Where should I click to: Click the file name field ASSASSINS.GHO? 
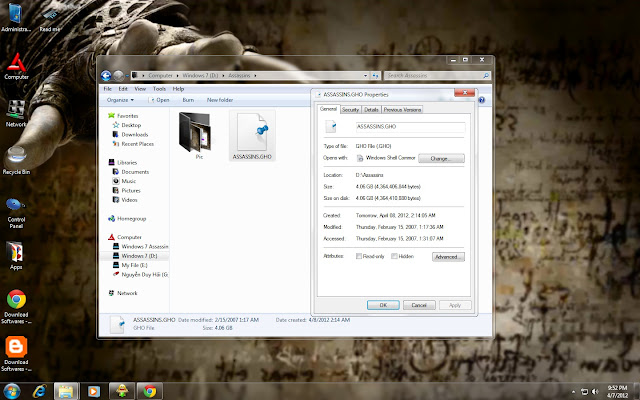pyautogui.click(x=410, y=127)
